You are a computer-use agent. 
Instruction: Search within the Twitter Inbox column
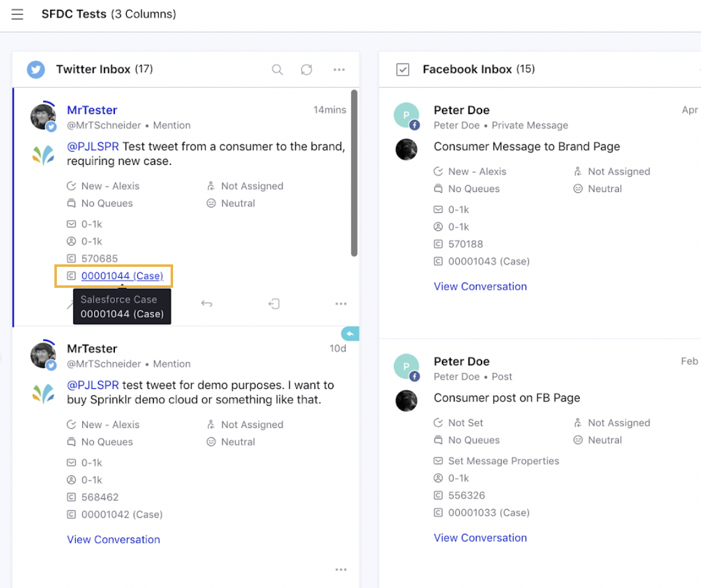pyautogui.click(x=277, y=70)
